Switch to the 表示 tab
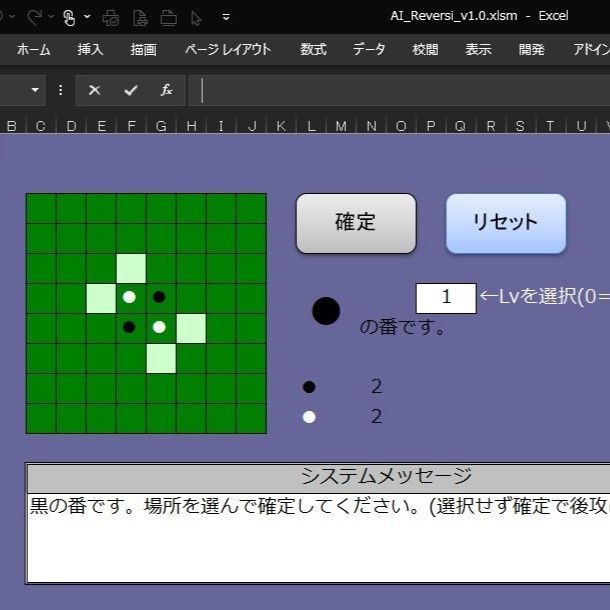The width and height of the screenshot is (610, 610). click(479, 49)
